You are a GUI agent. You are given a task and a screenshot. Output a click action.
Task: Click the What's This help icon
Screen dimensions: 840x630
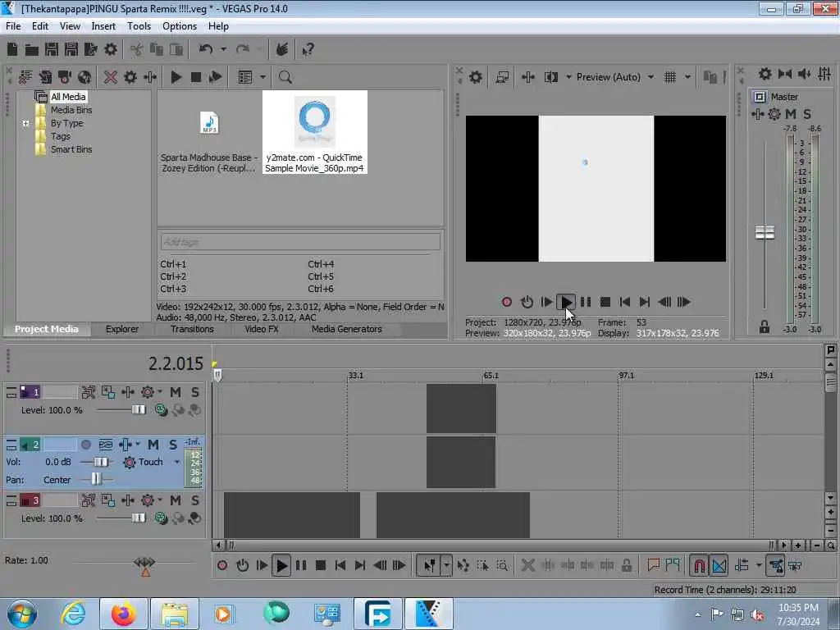(308, 50)
